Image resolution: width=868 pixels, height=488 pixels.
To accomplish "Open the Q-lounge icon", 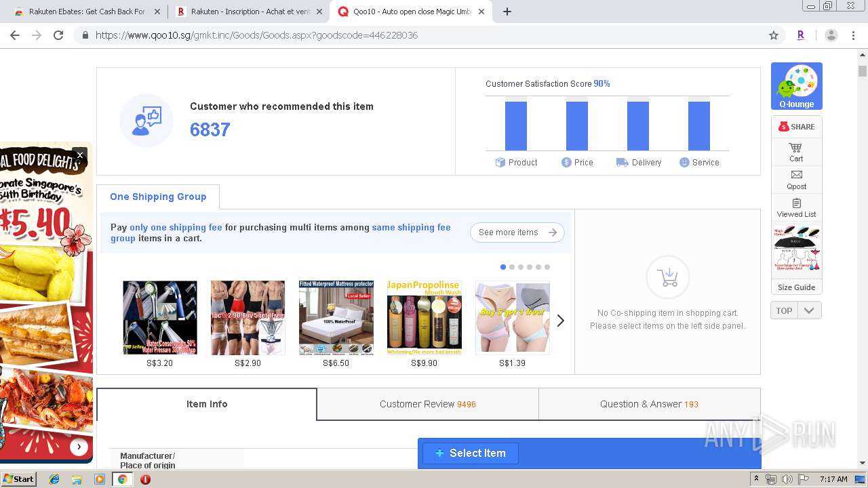I will pyautogui.click(x=796, y=86).
